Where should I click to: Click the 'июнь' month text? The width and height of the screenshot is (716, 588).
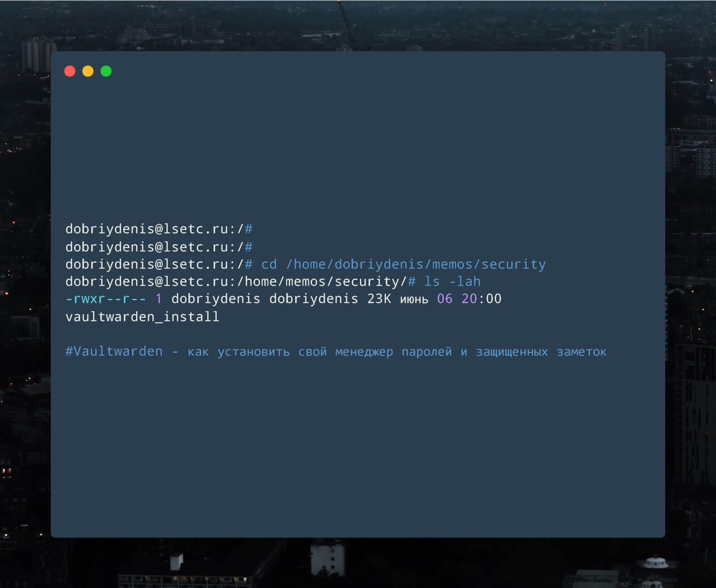coord(414,300)
